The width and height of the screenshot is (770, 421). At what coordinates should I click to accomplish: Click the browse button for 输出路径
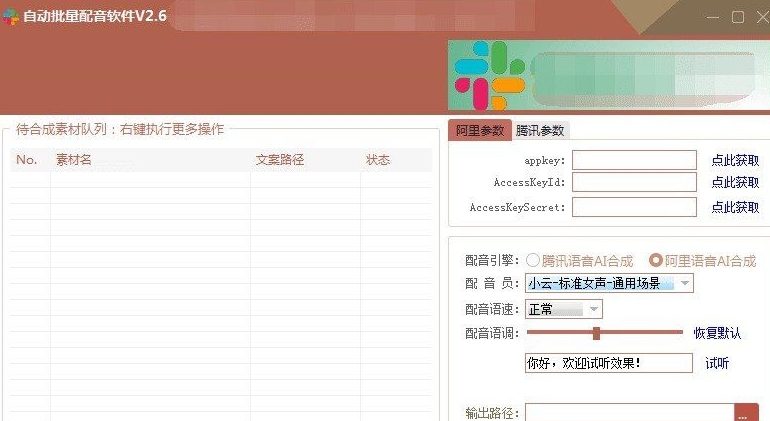coord(746,412)
